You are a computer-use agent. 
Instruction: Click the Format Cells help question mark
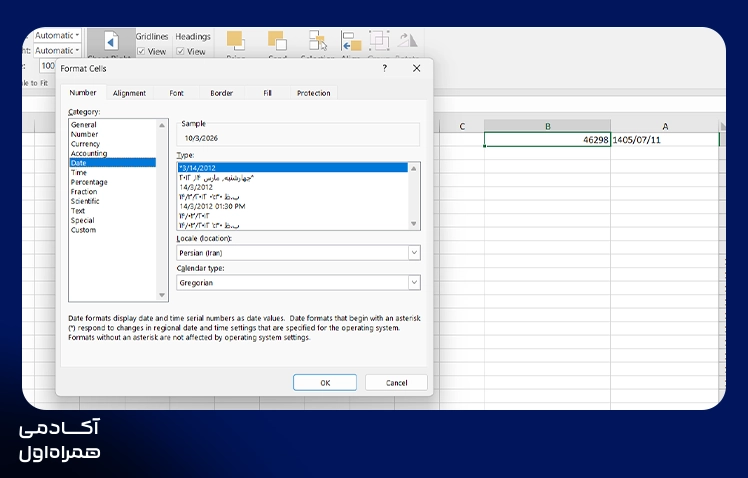point(384,68)
